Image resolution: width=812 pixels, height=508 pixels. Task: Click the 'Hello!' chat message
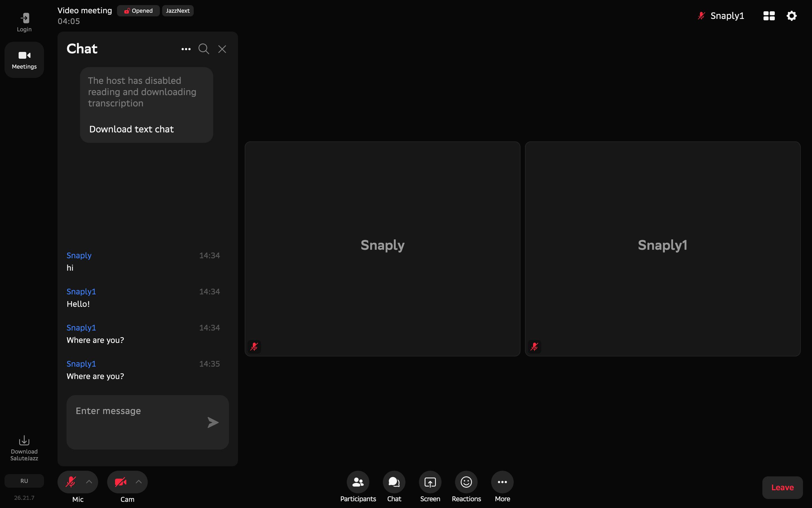[78, 304]
